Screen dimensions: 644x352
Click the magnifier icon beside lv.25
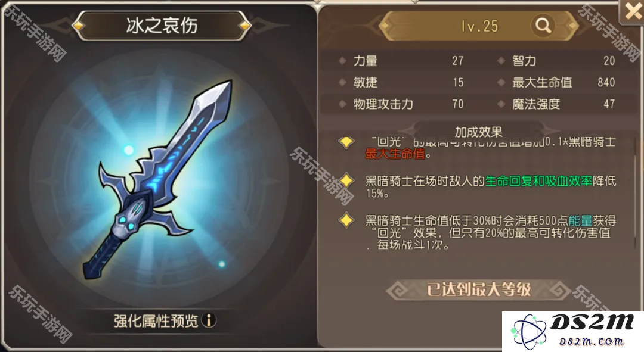coord(543,26)
